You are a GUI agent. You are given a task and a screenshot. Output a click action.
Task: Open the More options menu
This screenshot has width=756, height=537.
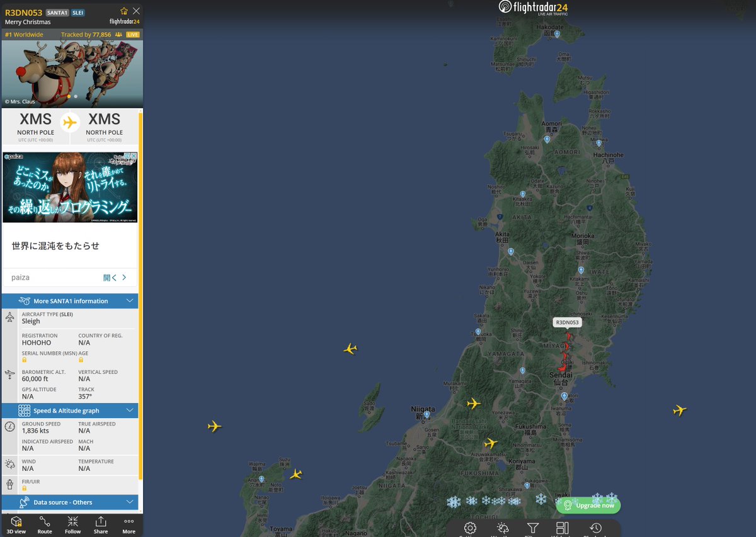pyautogui.click(x=129, y=526)
